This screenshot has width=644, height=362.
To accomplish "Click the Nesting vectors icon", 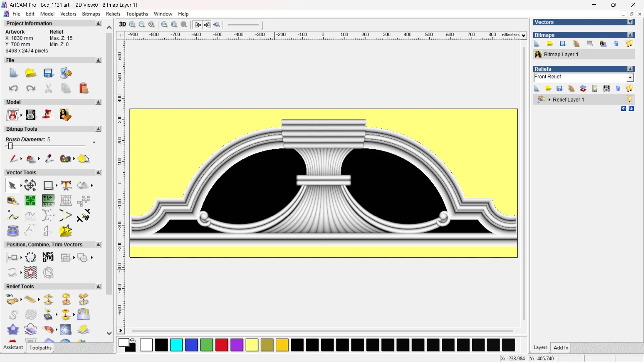I will coord(48,257).
